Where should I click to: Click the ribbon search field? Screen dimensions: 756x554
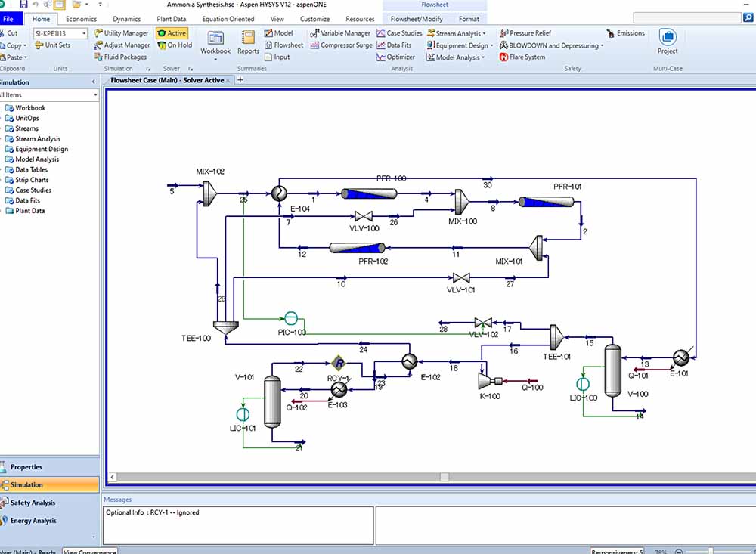[x=686, y=18]
